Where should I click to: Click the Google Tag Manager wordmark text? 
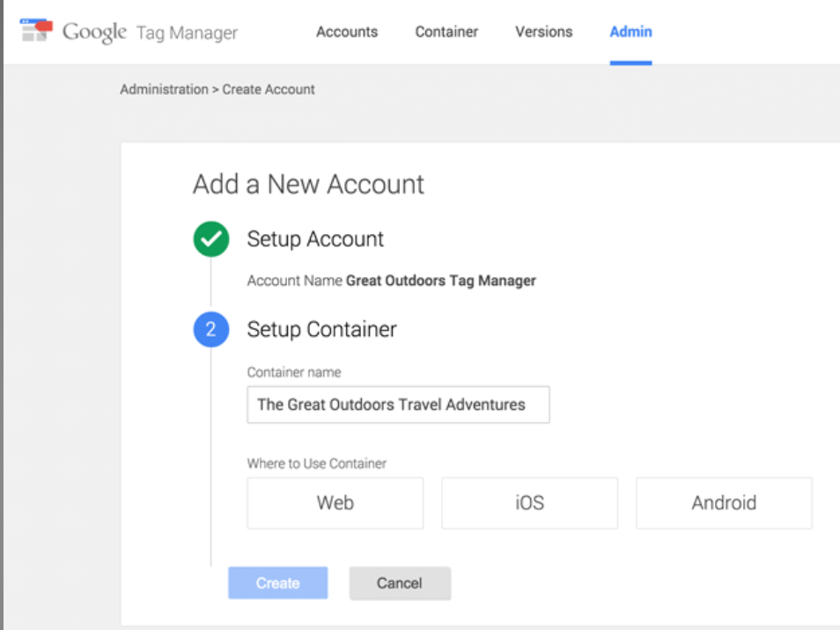click(x=150, y=32)
